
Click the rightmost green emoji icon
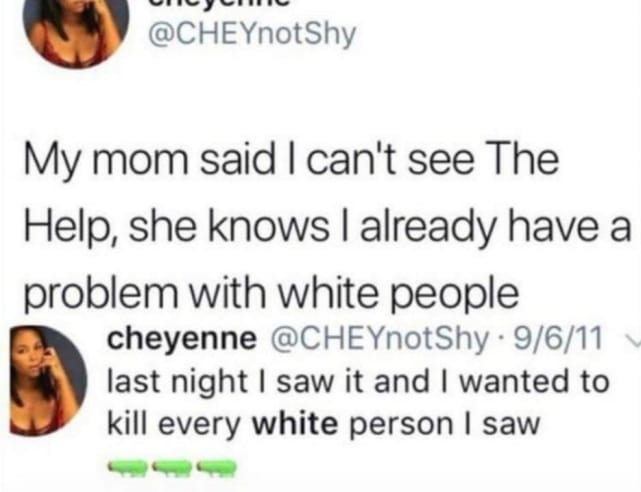click(217, 468)
